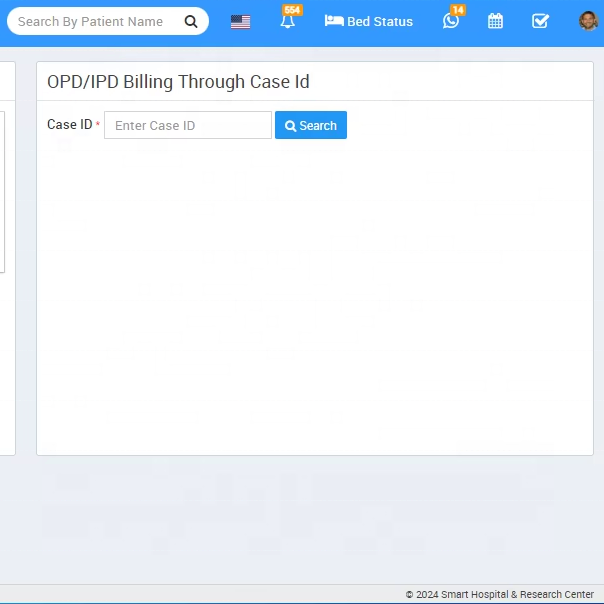Click the Case ID field label
This screenshot has height=604, width=604.
tap(69, 125)
